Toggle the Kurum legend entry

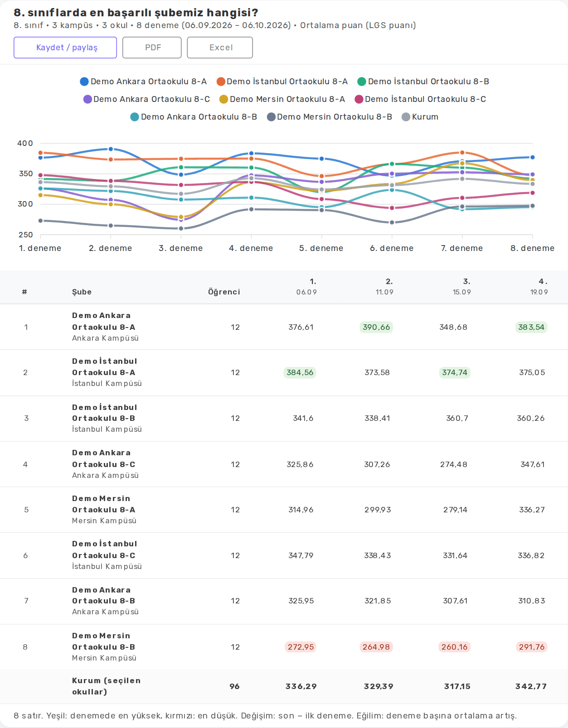(x=420, y=117)
